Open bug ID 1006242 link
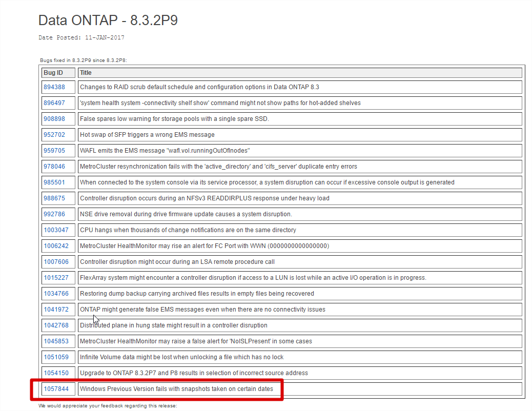This screenshot has height=411, width=532. point(56,245)
